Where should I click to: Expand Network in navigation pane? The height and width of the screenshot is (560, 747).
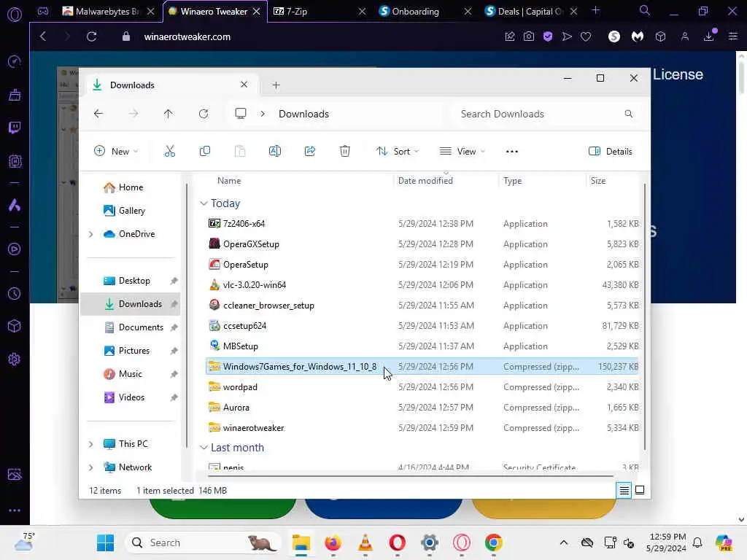pos(90,467)
